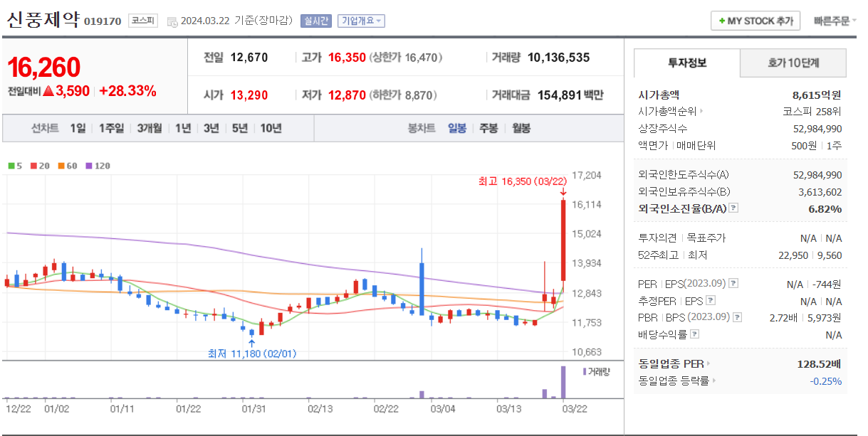Image resolution: width=868 pixels, height=436 pixels.
Task: Click the 거래량 volume legend marker
Action: tap(585, 371)
